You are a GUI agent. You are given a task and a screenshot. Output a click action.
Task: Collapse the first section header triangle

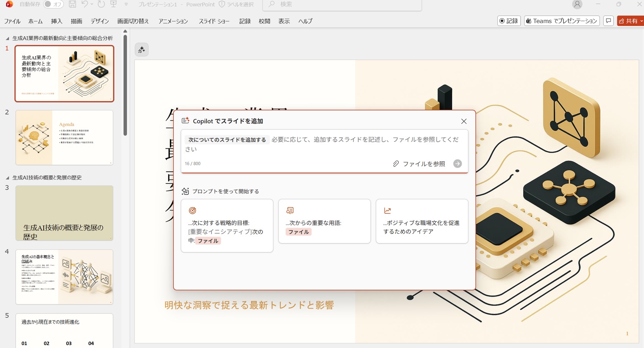click(x=7, y=38)
